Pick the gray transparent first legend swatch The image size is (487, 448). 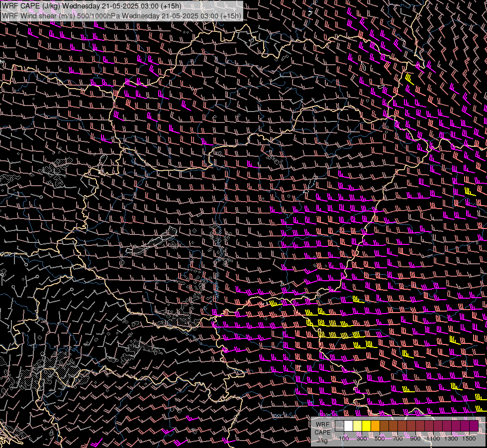[339, 426]
